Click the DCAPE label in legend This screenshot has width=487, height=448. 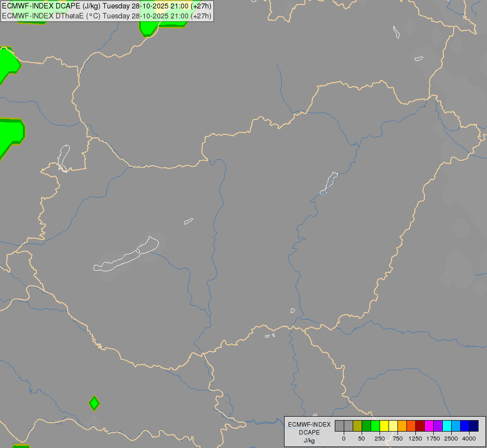click(309, 433)
